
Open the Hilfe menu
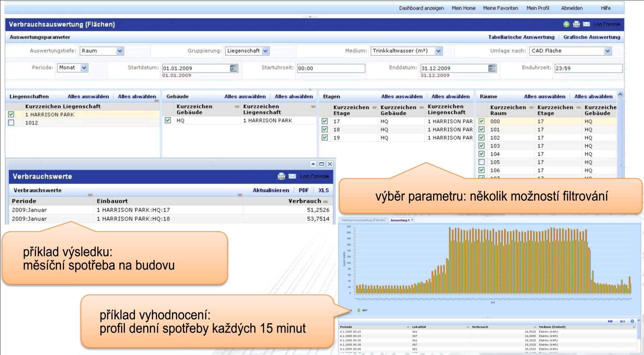point(606,8)
